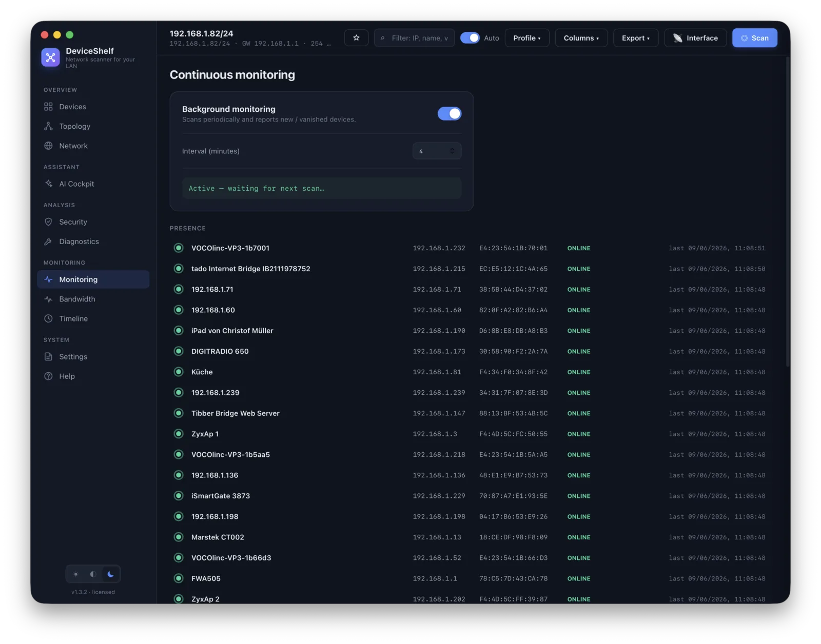Click the subnet title 192.168.1.82/24

pyautogui.click(x=202, y=33)
